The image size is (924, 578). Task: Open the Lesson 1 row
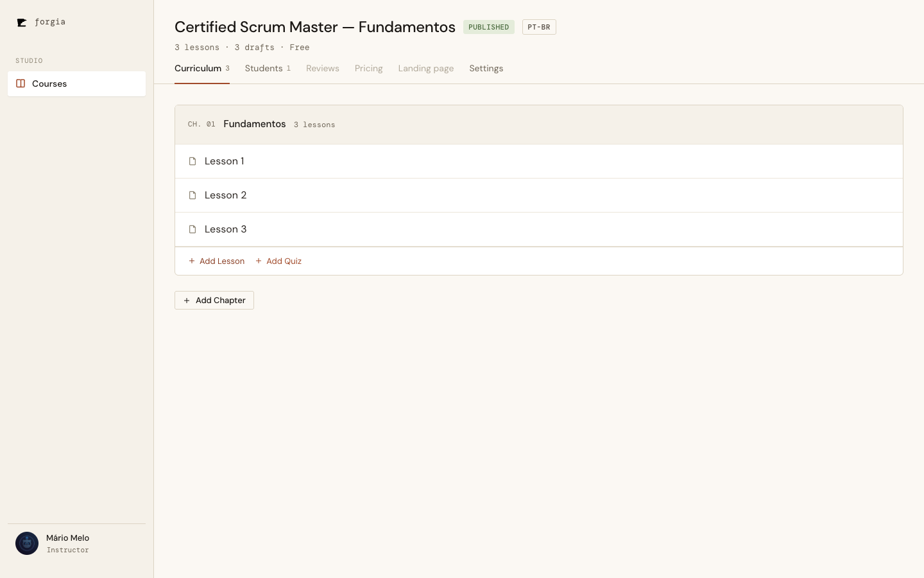(x=539, y=161)
